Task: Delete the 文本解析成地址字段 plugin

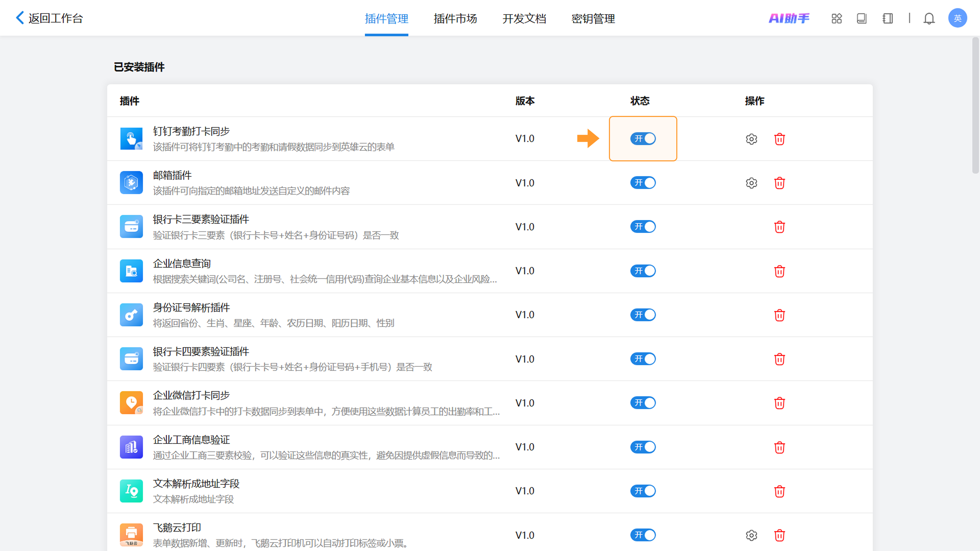Action: tap(779, 491)
